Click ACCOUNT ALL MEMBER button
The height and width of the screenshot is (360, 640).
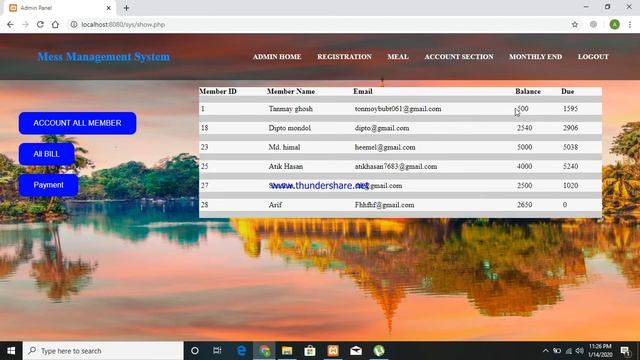pyautogui.click(x=78, y=123)
